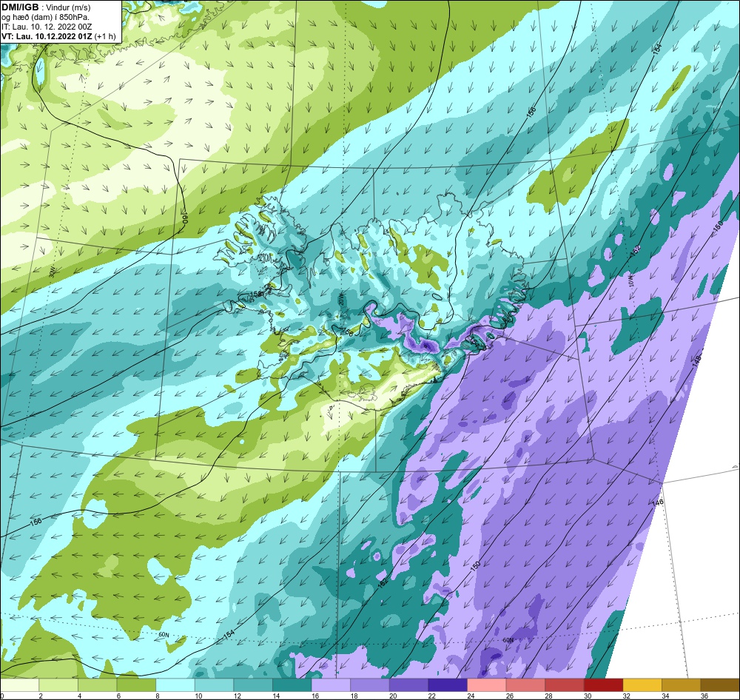Screen dimensions: 740x700
Task: Click the legend scale number '26'
Action: click(510, 696)
